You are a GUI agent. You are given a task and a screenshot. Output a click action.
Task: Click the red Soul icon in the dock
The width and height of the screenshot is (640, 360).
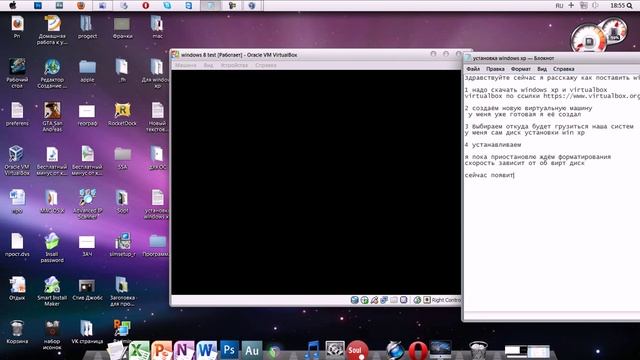tap(358, 350)
